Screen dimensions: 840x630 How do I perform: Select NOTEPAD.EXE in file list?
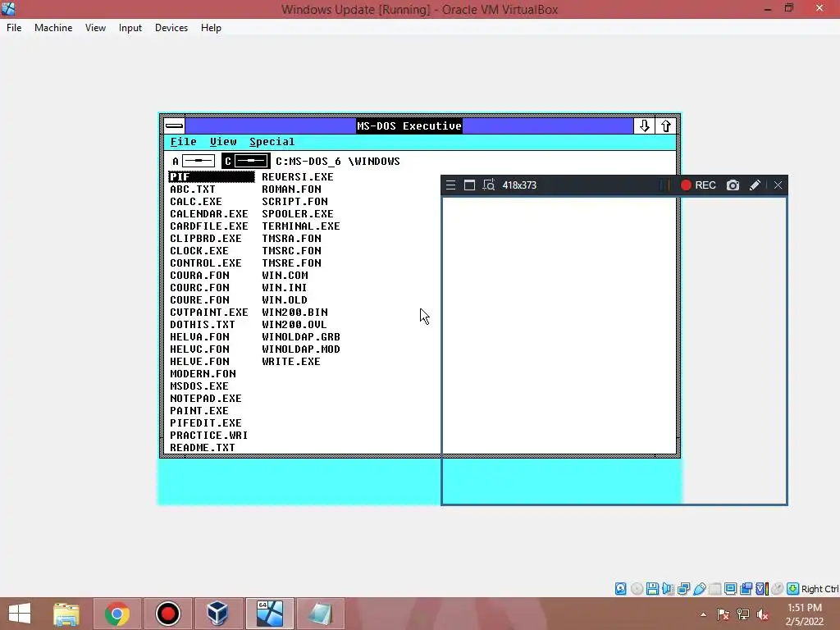206,399
